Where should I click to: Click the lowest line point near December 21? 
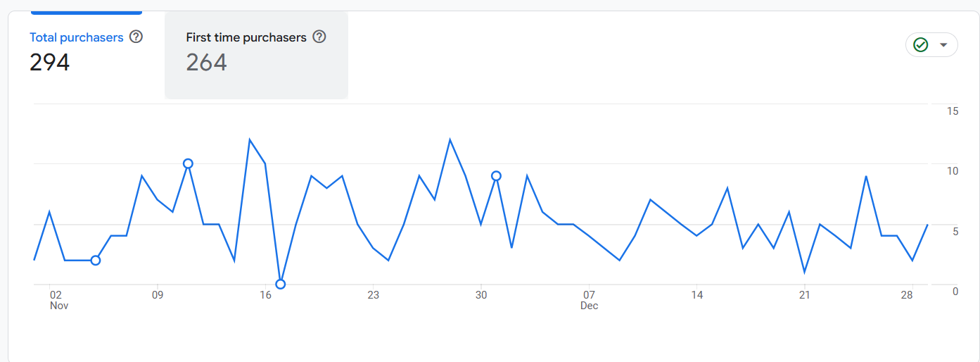tap(804, 272)
